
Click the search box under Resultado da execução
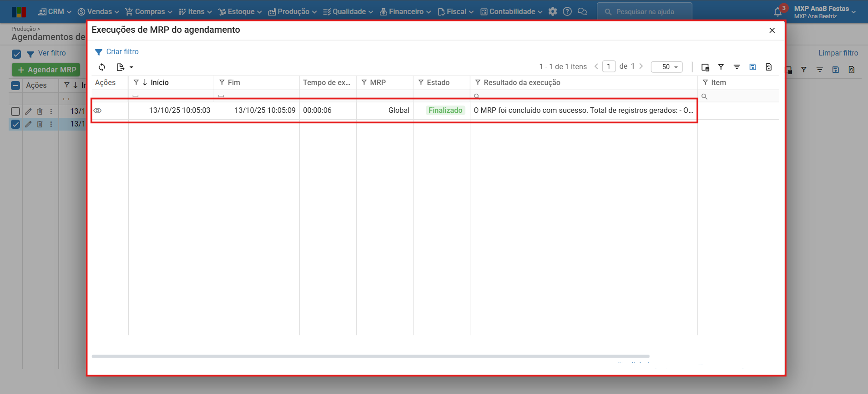[x=584, y=96]
